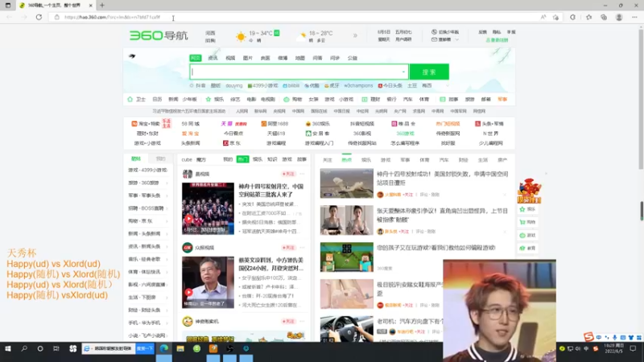Viewport: 644px width, 362px height.
Task: Open the w3champions quick link
Action: click(358, 86)
